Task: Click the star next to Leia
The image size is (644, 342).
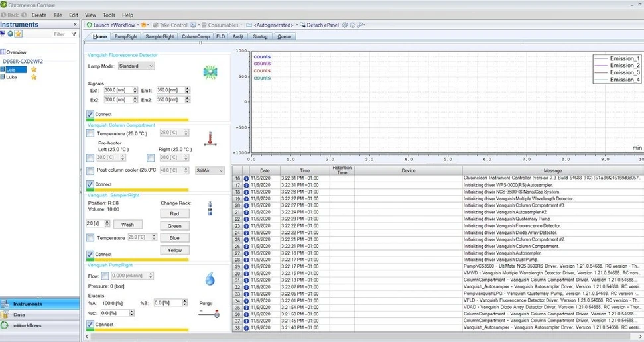Action: [x=34, y=70]
